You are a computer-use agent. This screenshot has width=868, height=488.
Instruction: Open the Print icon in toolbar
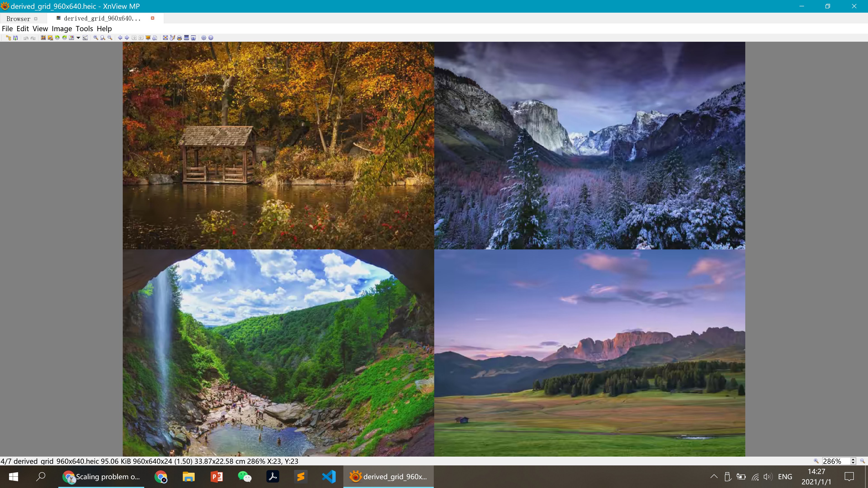point(180,38)
